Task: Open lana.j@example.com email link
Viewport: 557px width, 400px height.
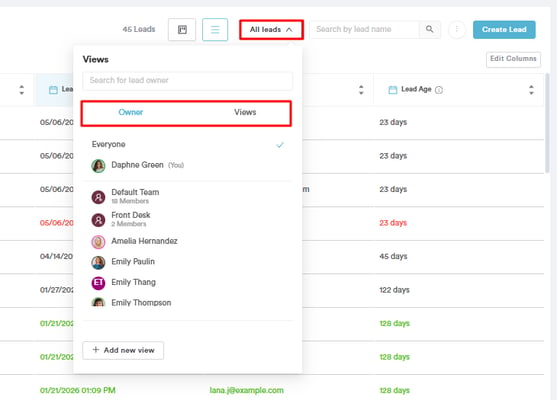Action: (x=247, y=390)
